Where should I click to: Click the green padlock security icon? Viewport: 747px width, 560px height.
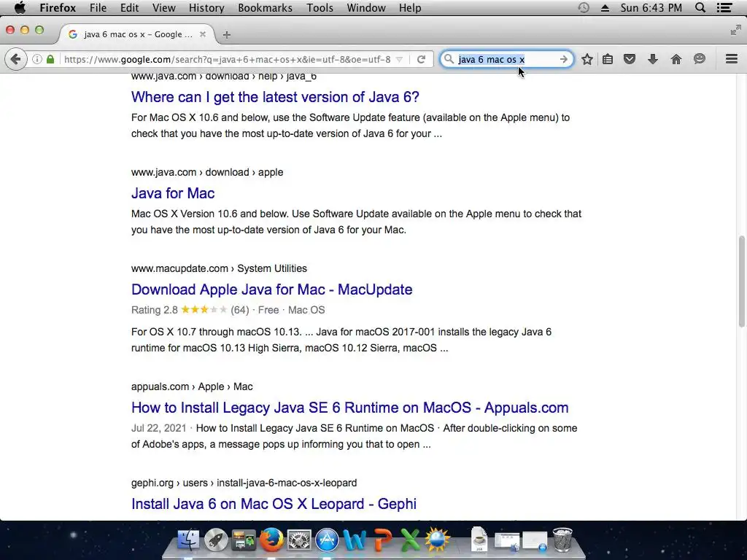[50, 60]
